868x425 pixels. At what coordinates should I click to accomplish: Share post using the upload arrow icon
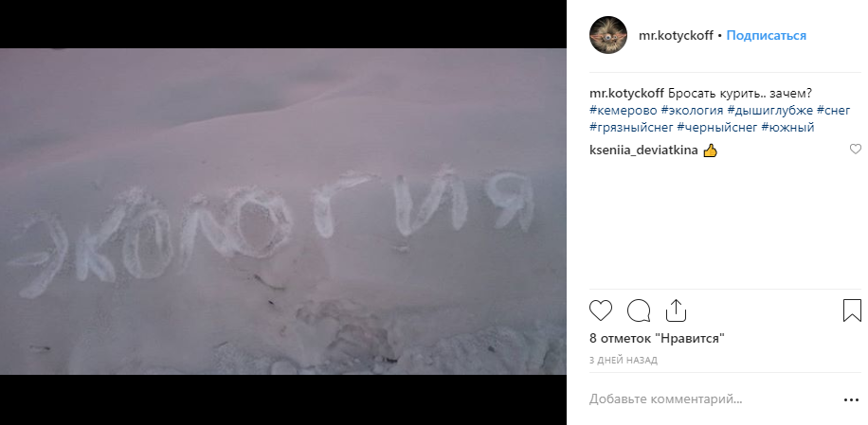pyautogui.click(x=676, y=310)
